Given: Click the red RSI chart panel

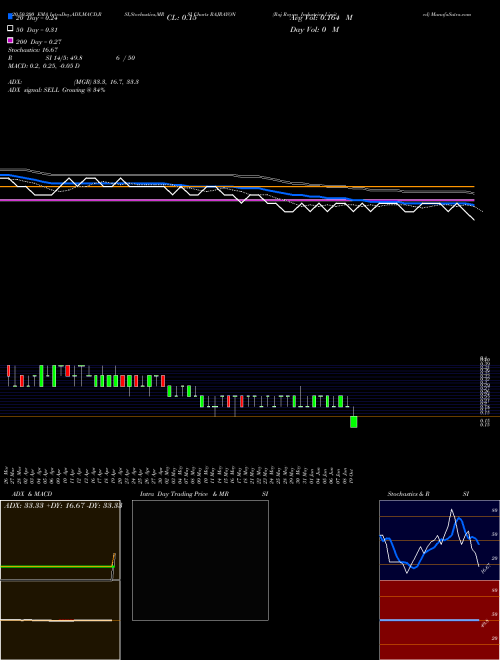Looking at the screenshot, I should pos(439,620).
